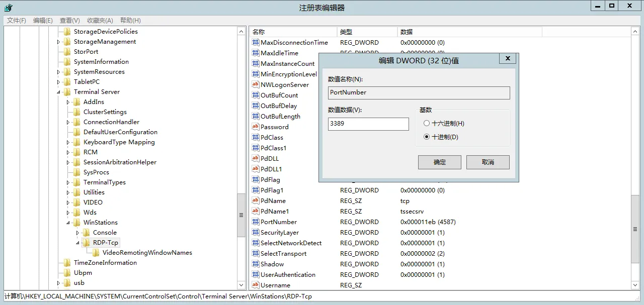
Task: Expand the Wds tree node
Action: [x=67, y=213]
